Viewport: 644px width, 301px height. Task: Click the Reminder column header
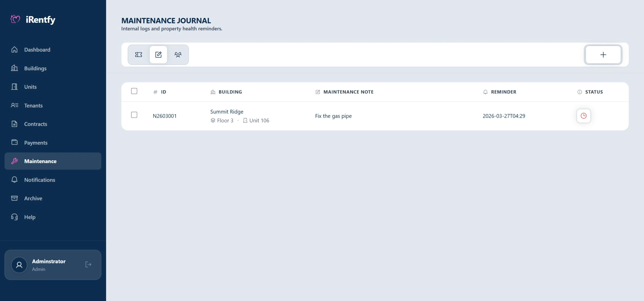(x=500, y=92)
